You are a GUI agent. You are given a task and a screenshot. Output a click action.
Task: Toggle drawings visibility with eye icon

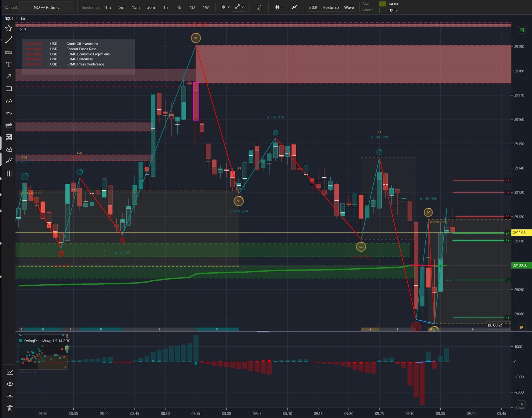point(10,384)
